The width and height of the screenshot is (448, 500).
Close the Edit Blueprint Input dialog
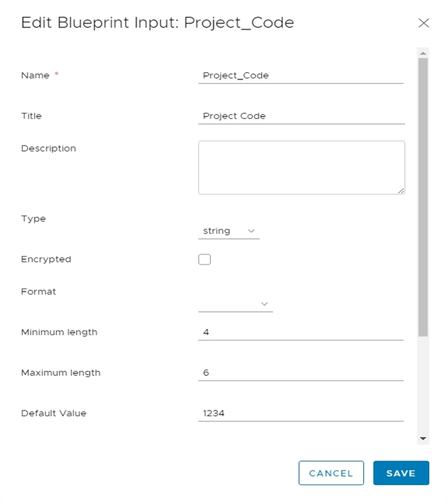[423, 23]
